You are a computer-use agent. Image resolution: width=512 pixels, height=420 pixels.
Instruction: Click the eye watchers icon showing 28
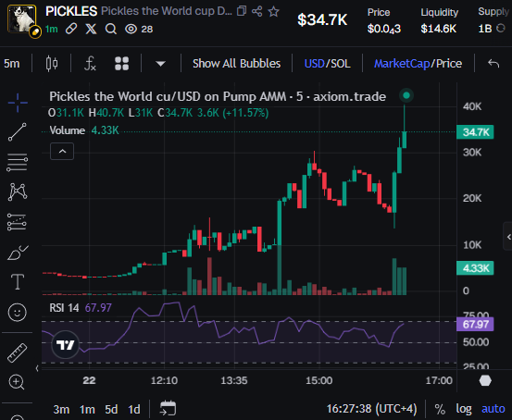coord(131,29)
